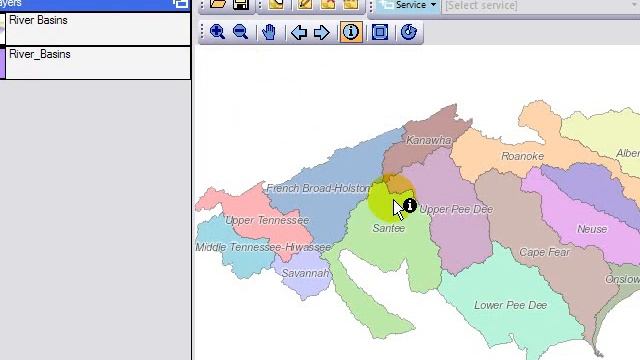Go to next map extent arrow
Viewport: 640px width, 360px height.
point(322,32)
